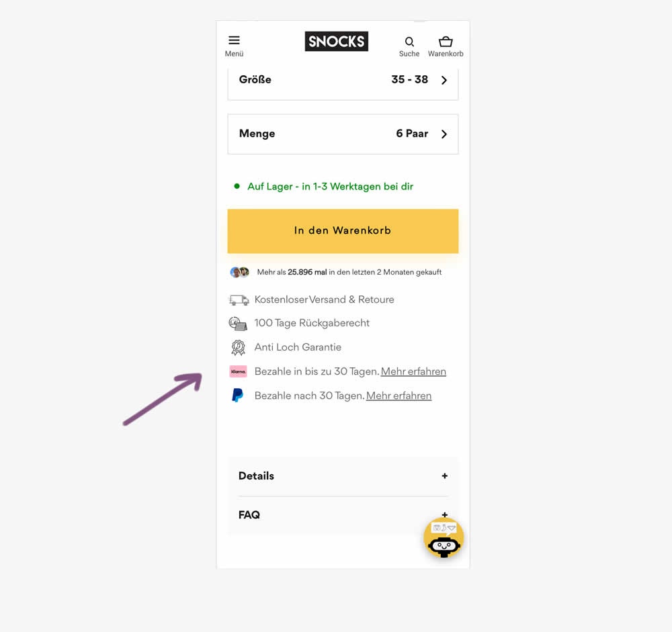The width and height of the screenshot is (672, 632).
Task: Click the Klarna payment logo
Action: coord(239,371)
